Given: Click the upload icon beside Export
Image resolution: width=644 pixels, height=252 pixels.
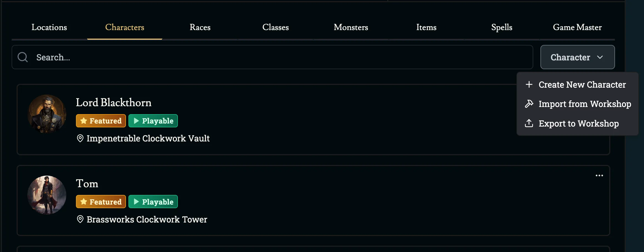Looking at the screenshot, I should point(529,123).
